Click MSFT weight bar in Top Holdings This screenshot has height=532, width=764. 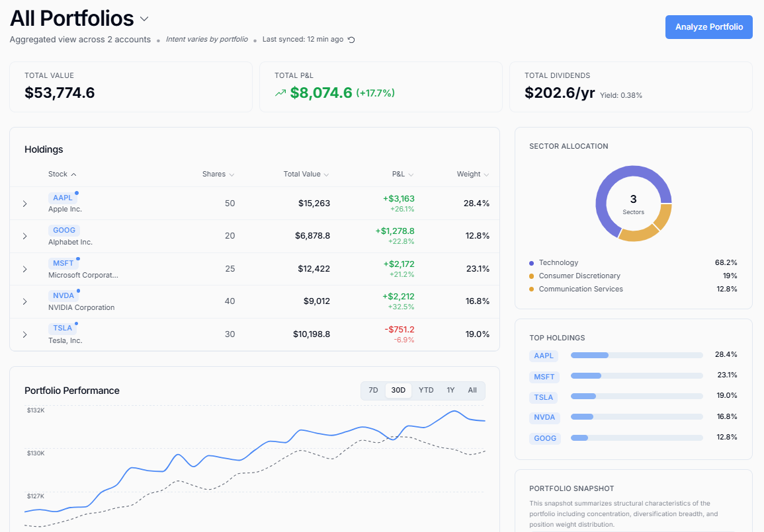point(637,376)
